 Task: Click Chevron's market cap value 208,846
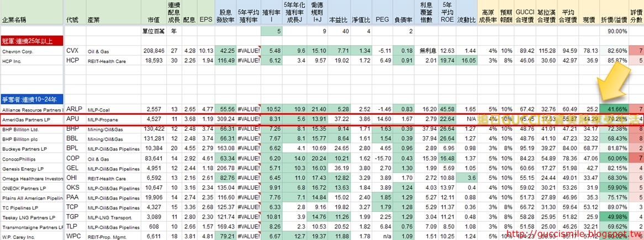[x=153, y=51]
